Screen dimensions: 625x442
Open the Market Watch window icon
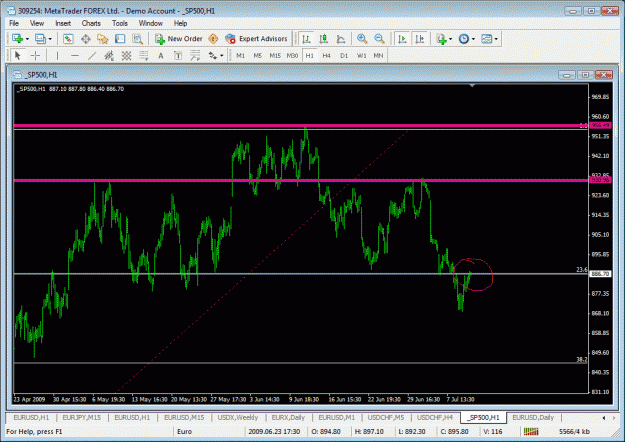click(x=68, y=39)
